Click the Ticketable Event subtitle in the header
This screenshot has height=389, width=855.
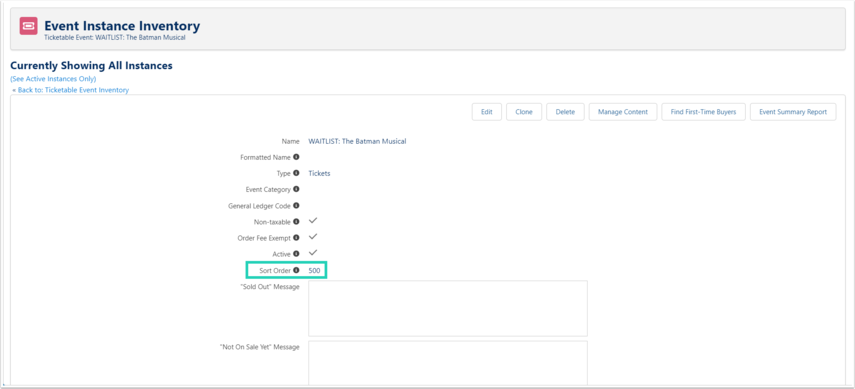pos(115,38)
